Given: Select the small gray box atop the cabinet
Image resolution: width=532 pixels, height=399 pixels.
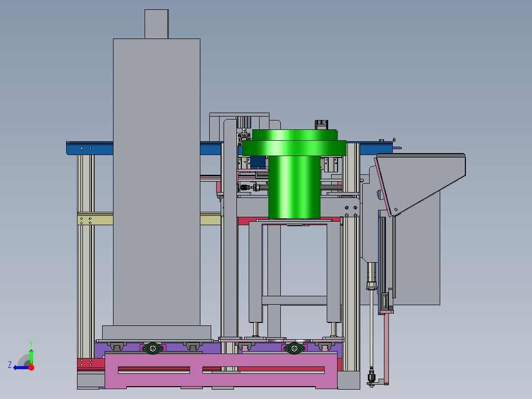Looking at the screenshot, I should pyautogui.click(x=156, y=24).
